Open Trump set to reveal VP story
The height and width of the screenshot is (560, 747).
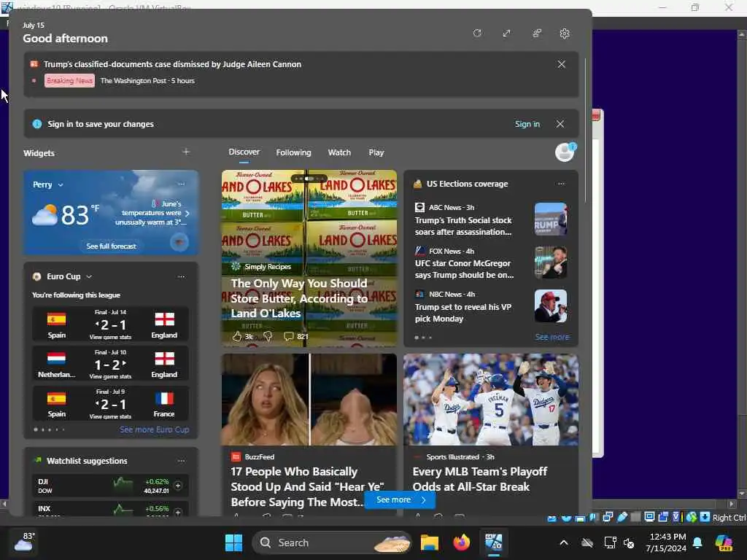click(462, 313)
